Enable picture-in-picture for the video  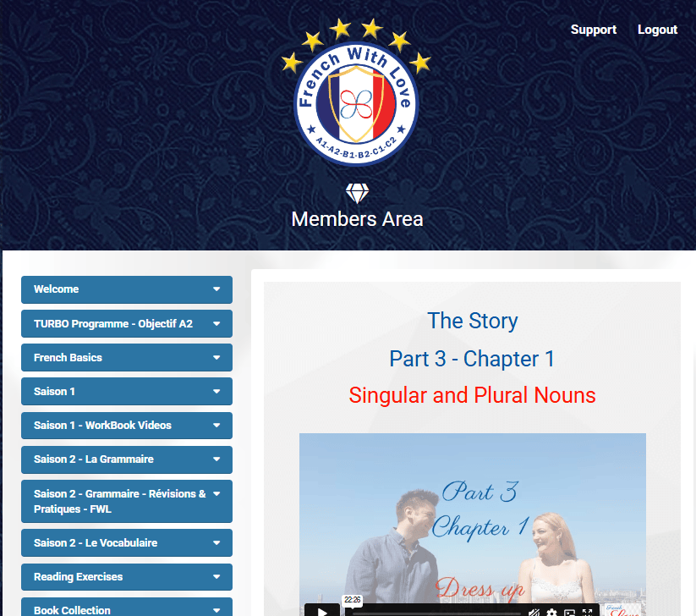(x=569, y=613)
